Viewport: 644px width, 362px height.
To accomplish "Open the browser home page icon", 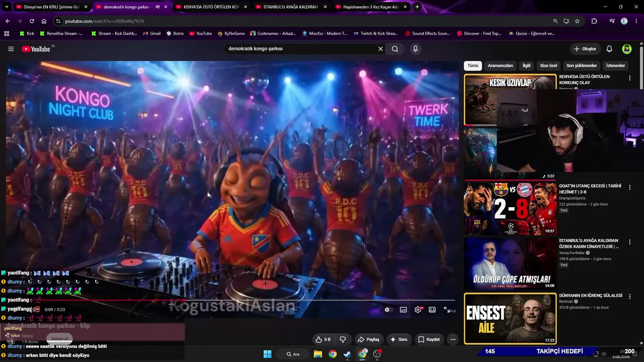I will [x=44, y=21].
